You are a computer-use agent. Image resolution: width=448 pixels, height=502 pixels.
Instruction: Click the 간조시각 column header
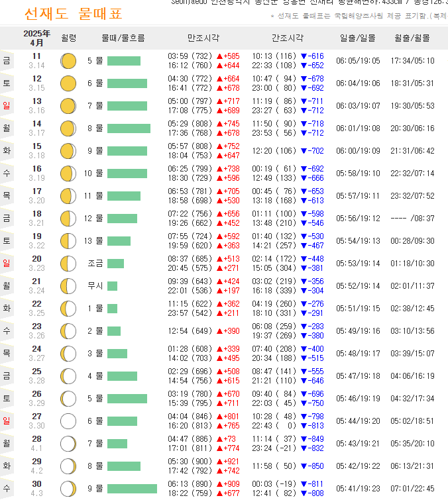pos(288,38)
